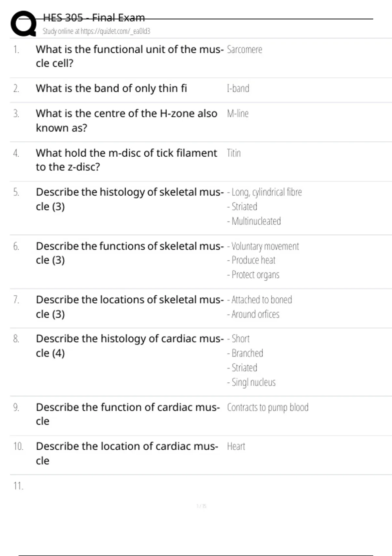
Task: Click the H-zone centre question
Action: click(x=126, y=120)
